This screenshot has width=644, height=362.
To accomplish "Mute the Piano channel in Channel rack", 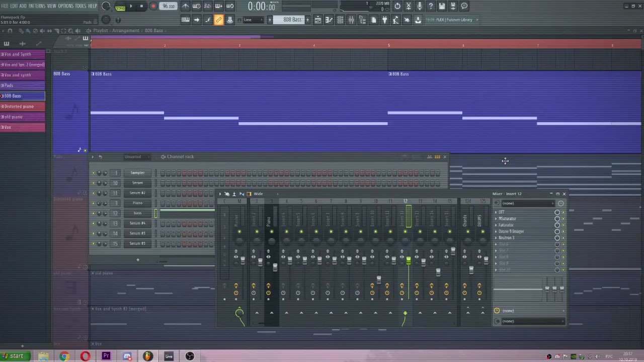I will point(93,203).
